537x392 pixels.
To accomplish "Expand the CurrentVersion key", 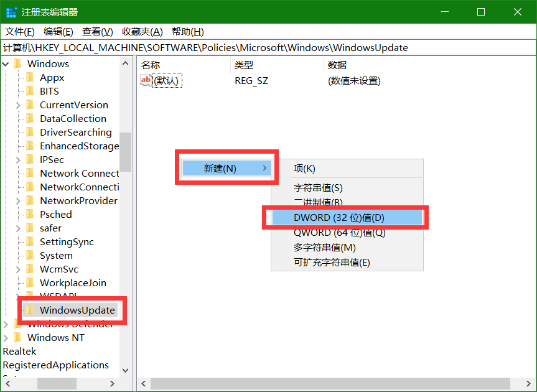I will point(18,105).
